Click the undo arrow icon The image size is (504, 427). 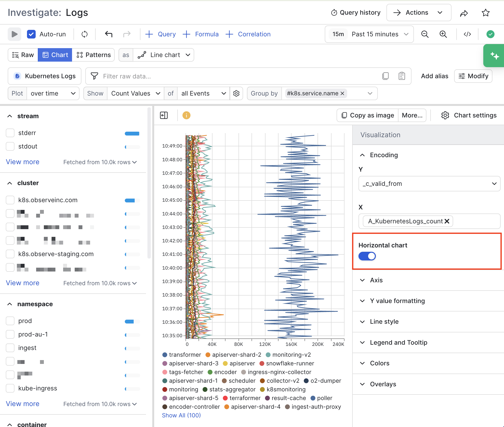pyautogui.click(x=109, y=34)
